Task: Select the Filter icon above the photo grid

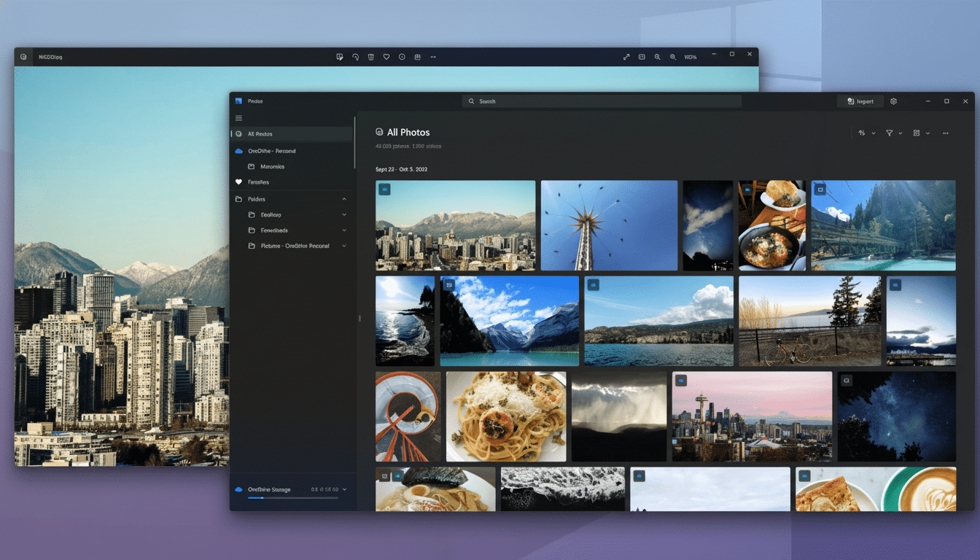Action: [x=890, y=133]
